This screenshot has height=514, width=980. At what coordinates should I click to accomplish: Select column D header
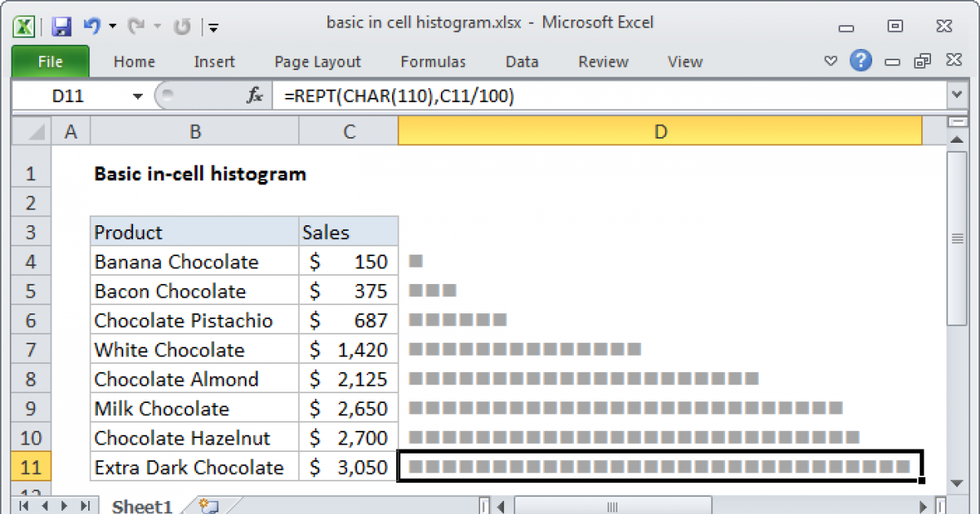click(660, 131)
